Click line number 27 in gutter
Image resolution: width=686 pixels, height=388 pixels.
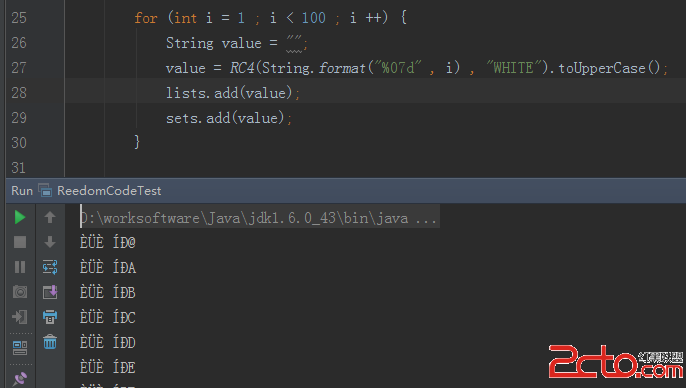pyautogui.click(x=19, y=68)
